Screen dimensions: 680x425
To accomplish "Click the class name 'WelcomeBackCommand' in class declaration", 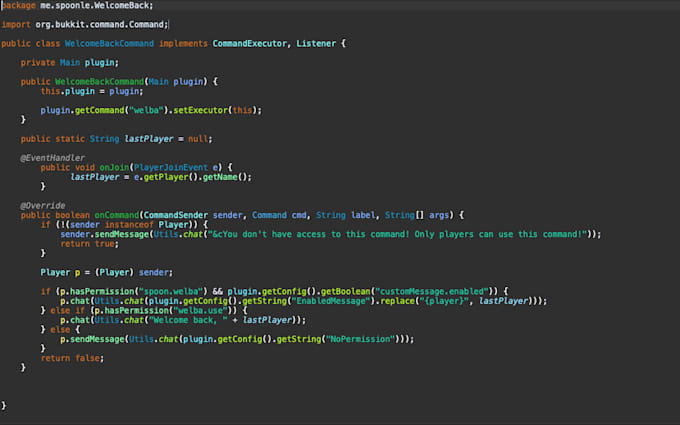I will 109,44.
